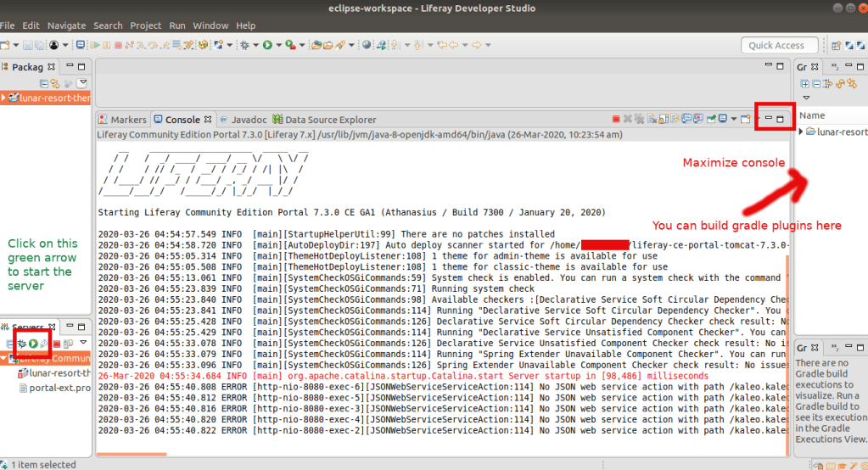Screen dimensions: 868x470
Task: Expand the lunar-resort node in Gradle Tasks
Action: coord(802,131)
